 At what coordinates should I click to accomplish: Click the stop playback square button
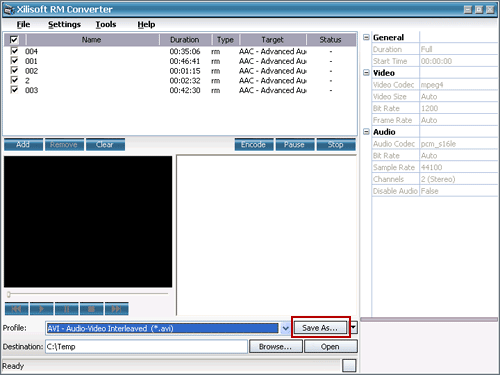91,309
